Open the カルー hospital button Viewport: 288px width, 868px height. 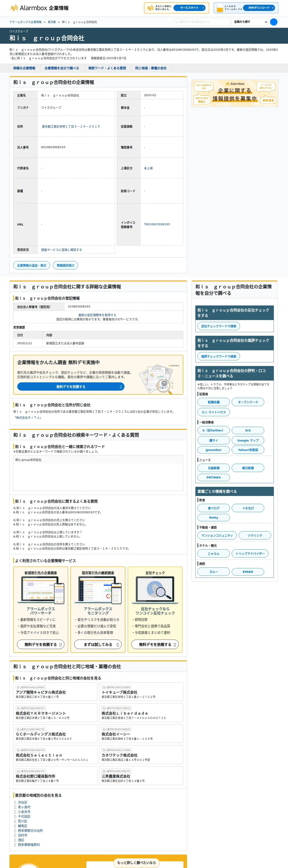(214, 572)
